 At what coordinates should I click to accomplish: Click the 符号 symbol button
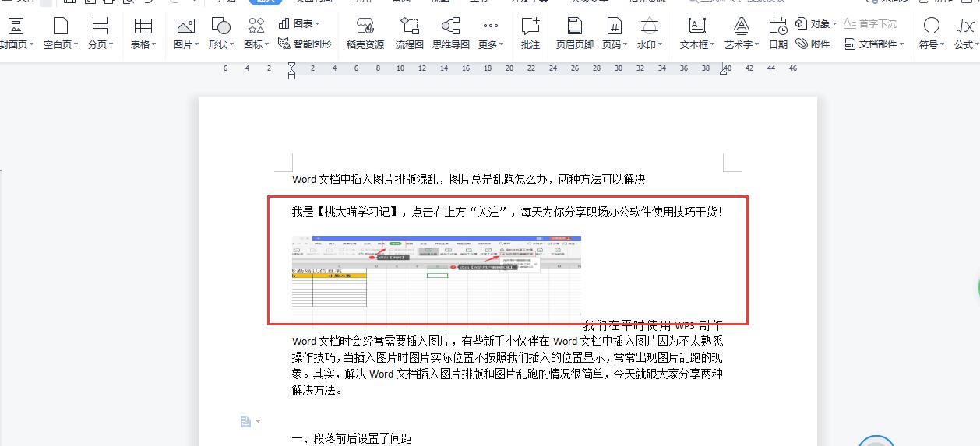tap(931, 34)
